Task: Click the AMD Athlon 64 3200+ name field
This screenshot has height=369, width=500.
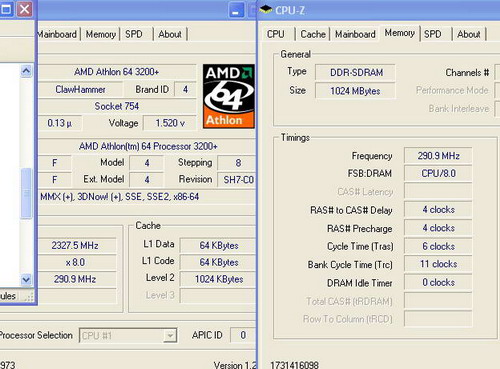Action: pos(116,72)
